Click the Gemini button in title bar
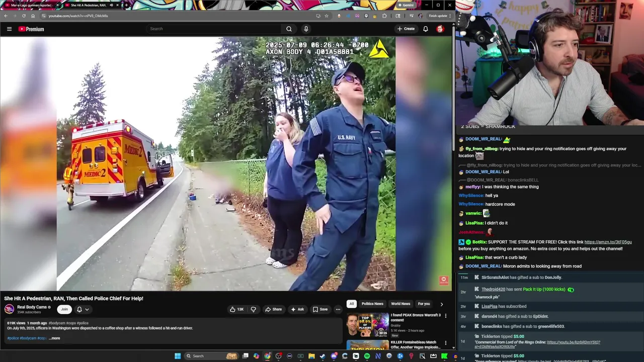 [406, 5]
